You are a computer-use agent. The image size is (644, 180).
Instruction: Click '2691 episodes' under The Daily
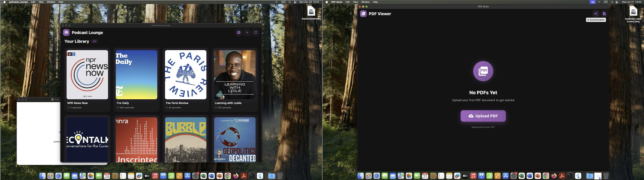(x=127, y=108)
